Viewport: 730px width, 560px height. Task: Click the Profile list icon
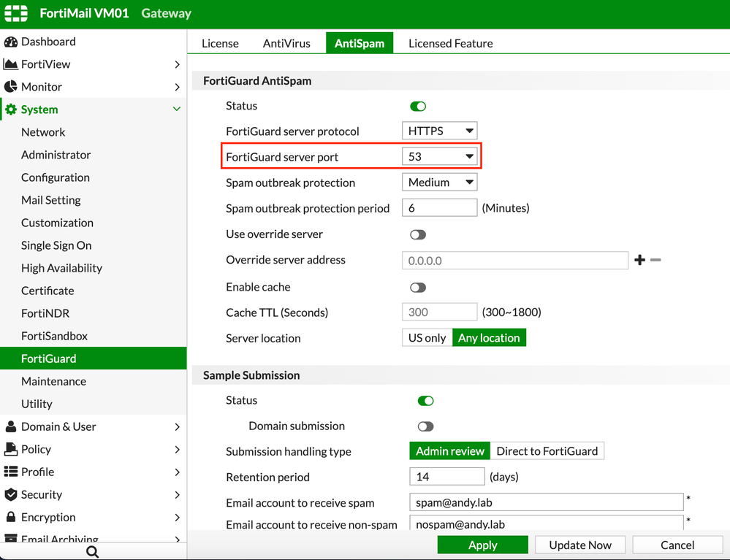tap(11, 472)
